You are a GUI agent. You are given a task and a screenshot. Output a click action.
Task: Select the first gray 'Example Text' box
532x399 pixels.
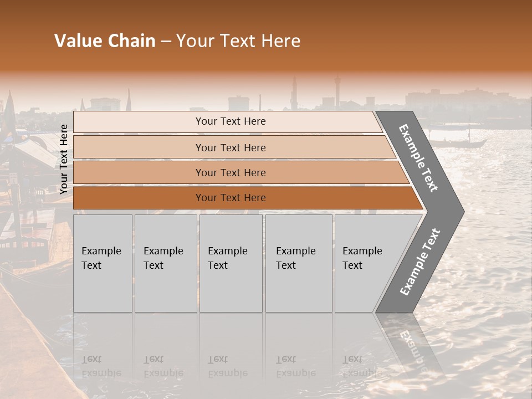[103, 263]
